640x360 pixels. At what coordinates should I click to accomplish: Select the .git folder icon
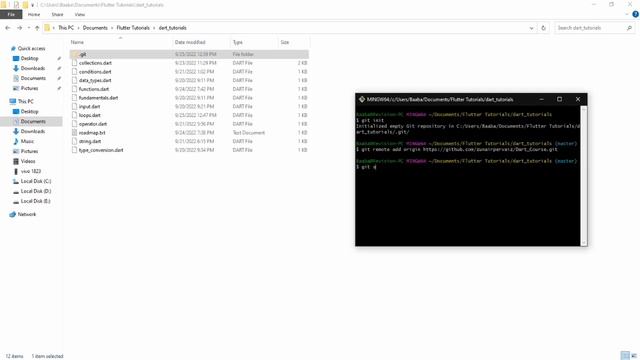pos(74,54)
